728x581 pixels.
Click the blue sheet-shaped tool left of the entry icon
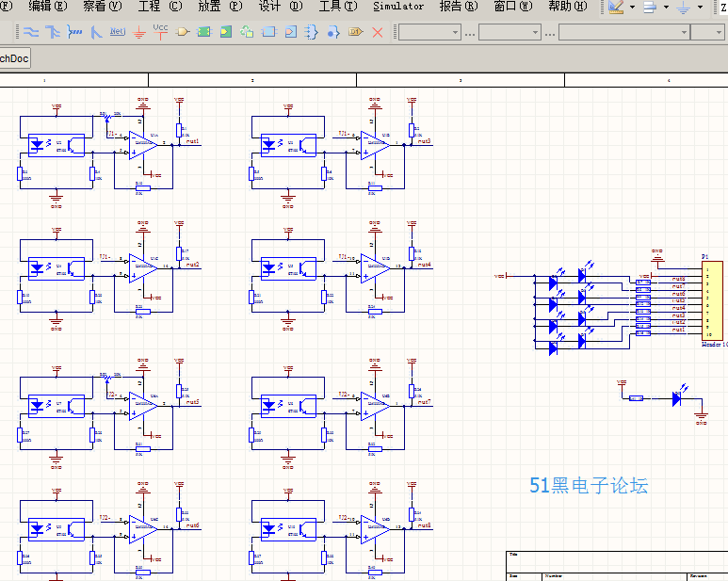[268, 32]
